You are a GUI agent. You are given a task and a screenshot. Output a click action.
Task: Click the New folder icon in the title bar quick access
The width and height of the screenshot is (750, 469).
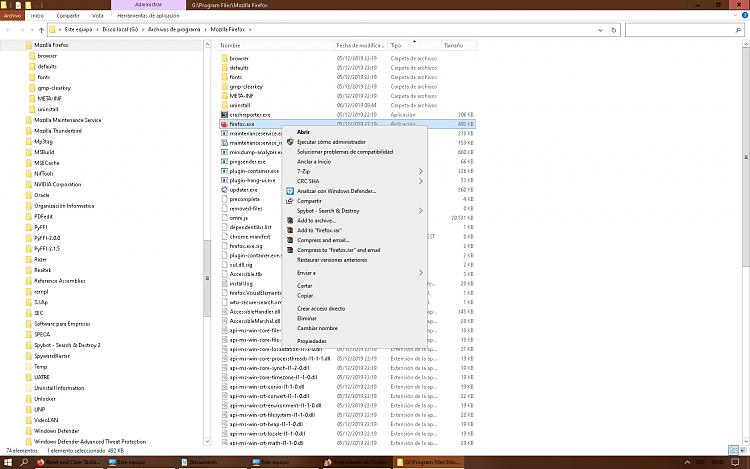click(28, 5)
